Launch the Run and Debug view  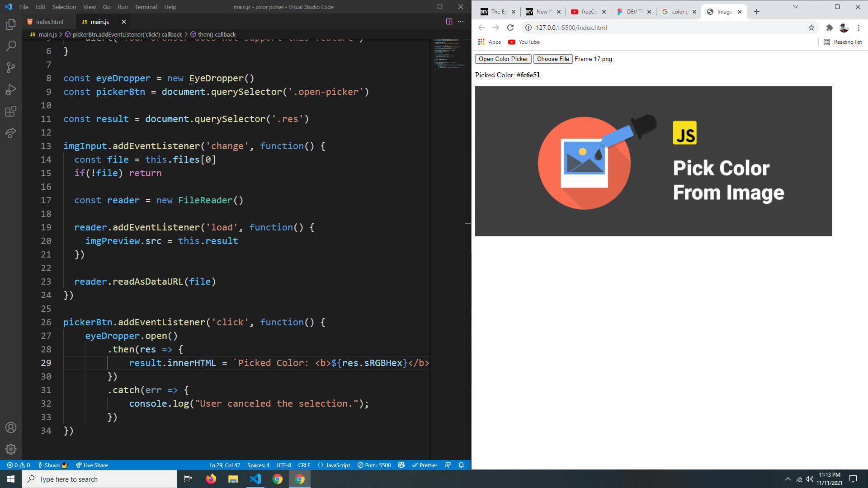click(11, 89)
